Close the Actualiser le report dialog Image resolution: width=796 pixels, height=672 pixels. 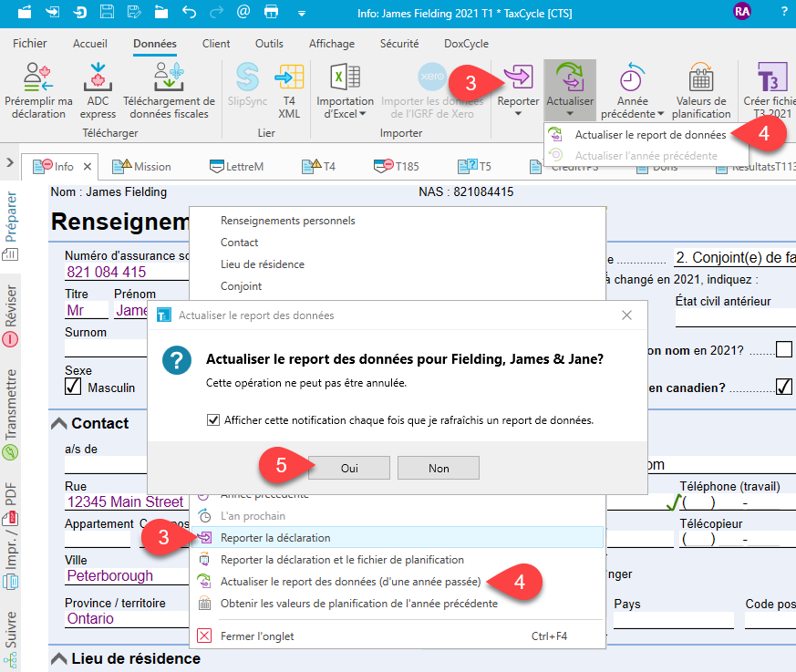pos(627,315)
